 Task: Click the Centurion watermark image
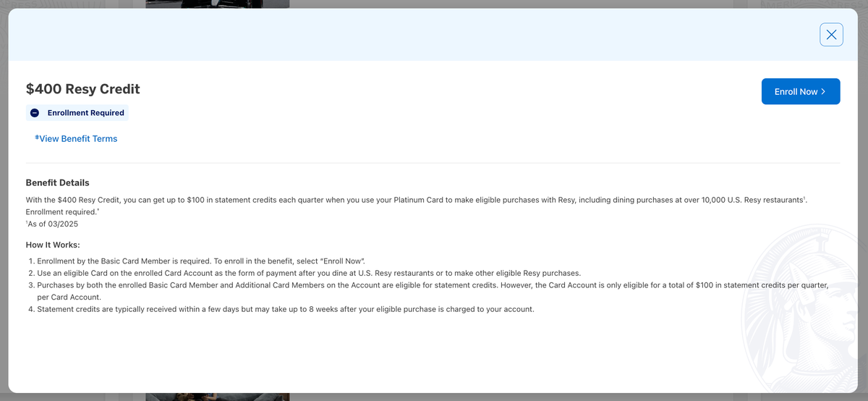pos(803,311)
